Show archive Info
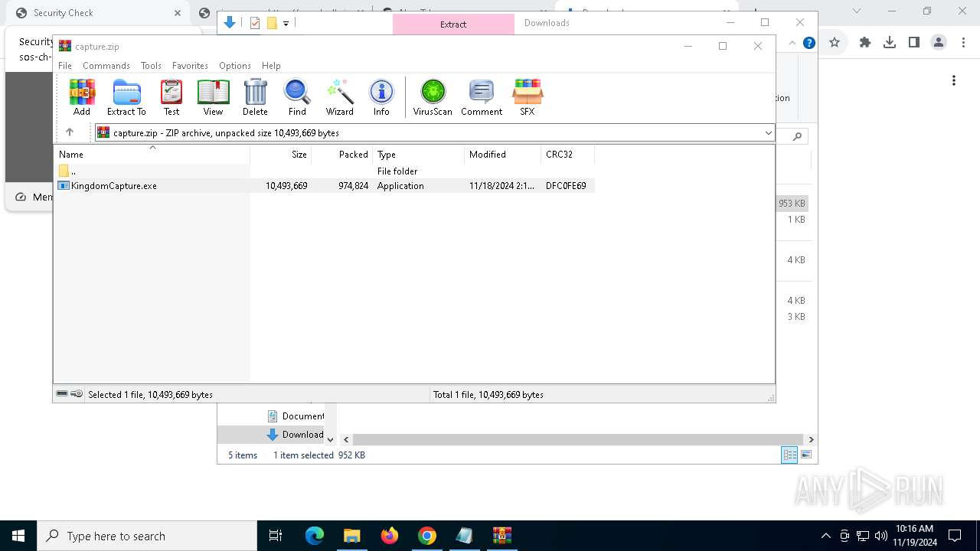The width and height of the screenshot is (980, 551). [381, 97]
